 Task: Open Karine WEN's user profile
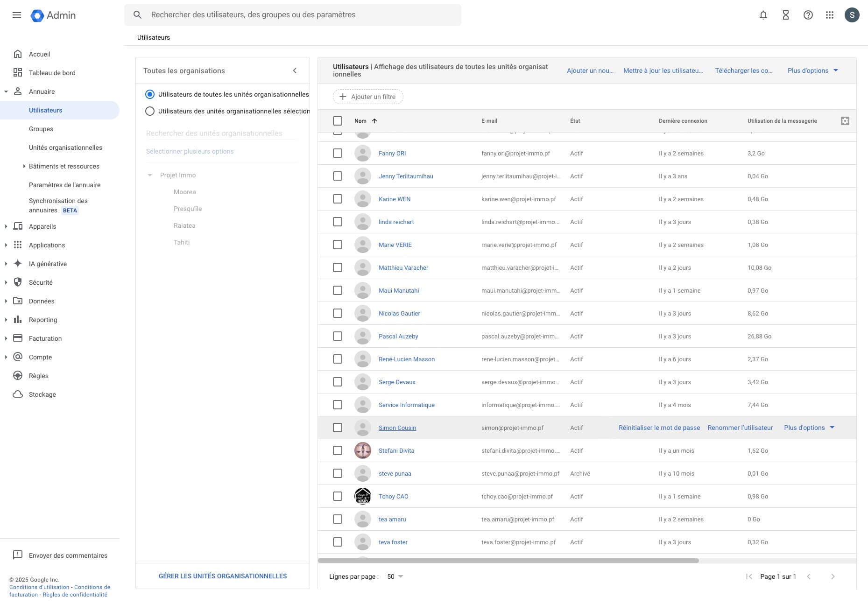tap(395, 199)
